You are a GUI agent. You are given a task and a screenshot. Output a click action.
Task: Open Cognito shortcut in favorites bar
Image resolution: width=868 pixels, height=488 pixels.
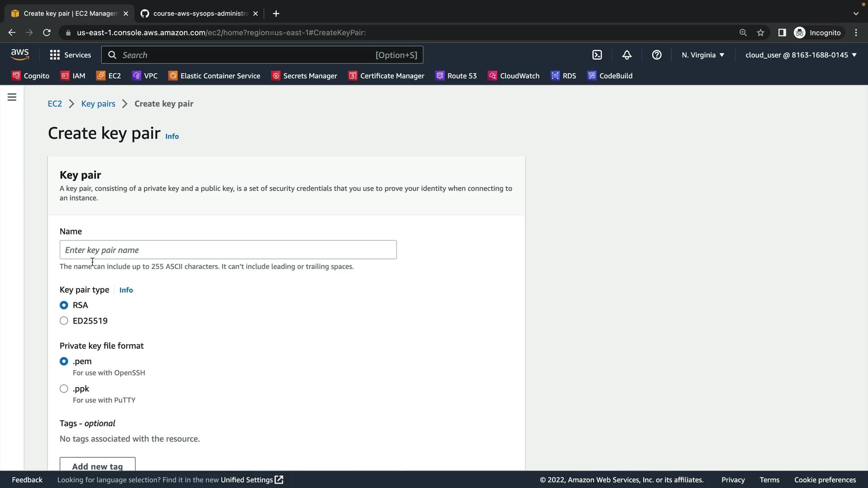31,76
